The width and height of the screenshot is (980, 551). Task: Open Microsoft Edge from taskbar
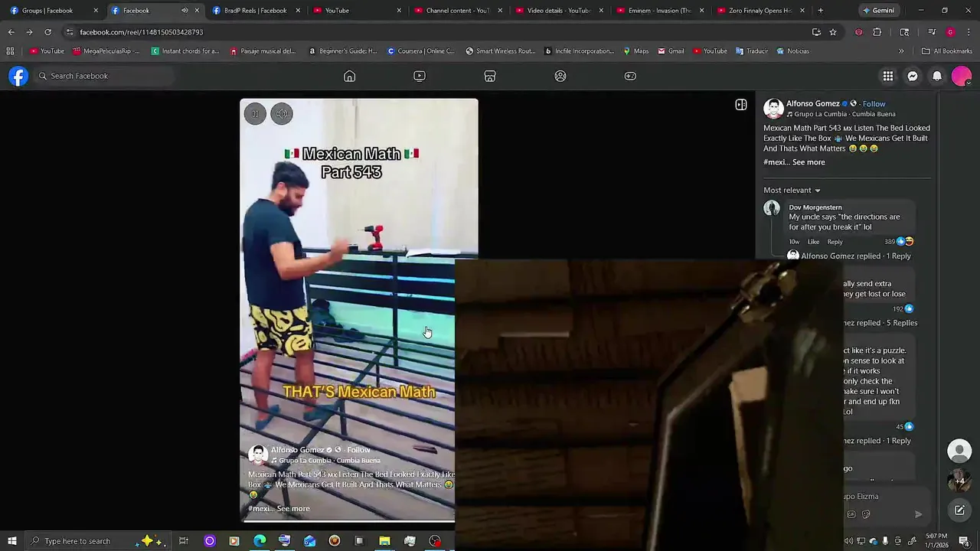tap(260, 541)
